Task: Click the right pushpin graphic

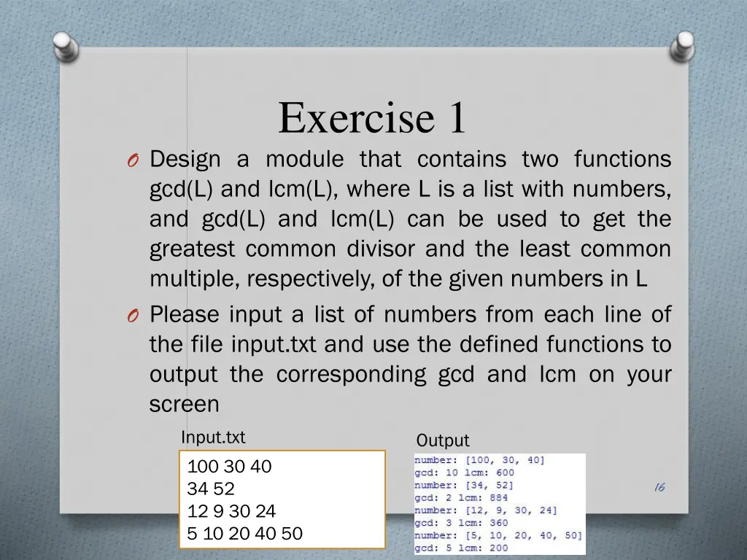Action: (682, 46)
